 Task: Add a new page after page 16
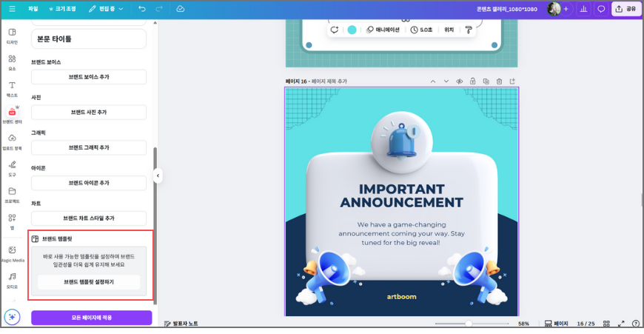512,81
